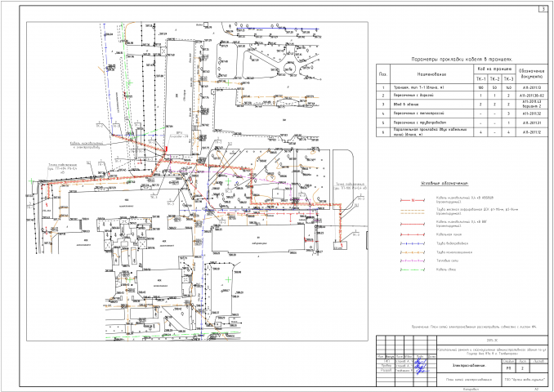Click the red legend line marked 'N'
Image resolution: width=554 pixels, height=392 pixels.
click(412, 200)
